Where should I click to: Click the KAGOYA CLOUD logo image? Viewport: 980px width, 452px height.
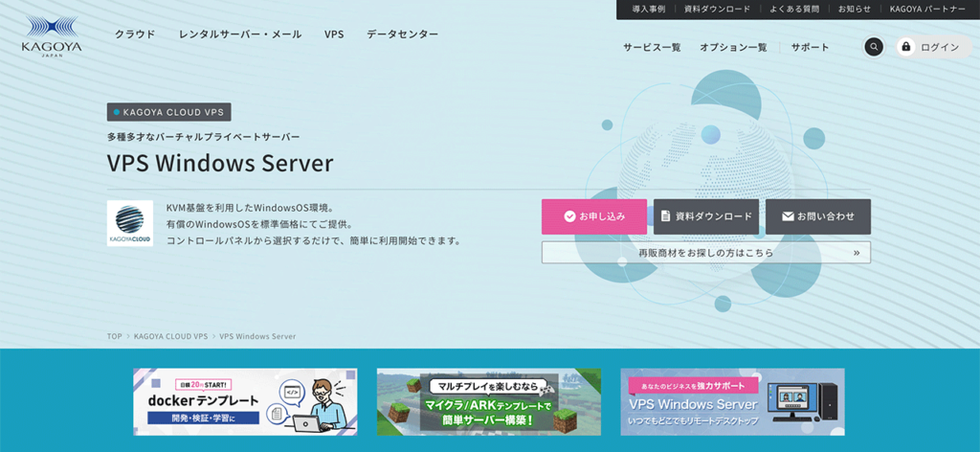(130, 223)
